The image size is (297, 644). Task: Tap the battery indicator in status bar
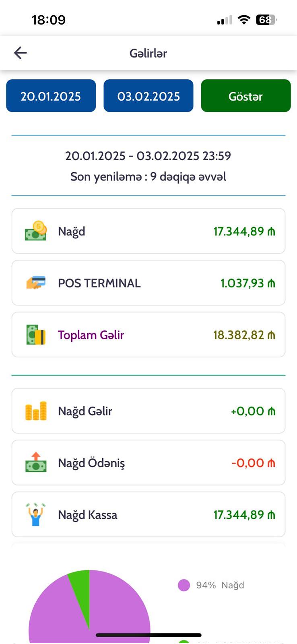tap(266, 20)
